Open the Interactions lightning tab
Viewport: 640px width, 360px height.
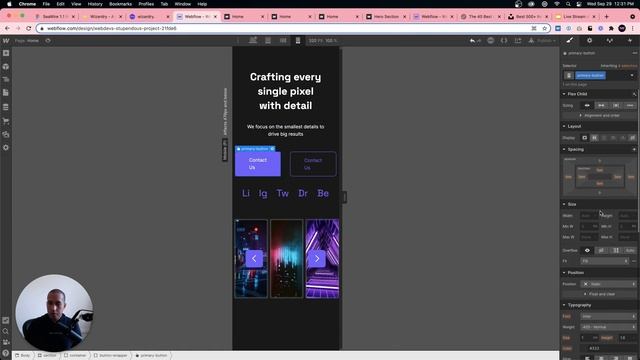pyautogui.click(x=630, y=40)
